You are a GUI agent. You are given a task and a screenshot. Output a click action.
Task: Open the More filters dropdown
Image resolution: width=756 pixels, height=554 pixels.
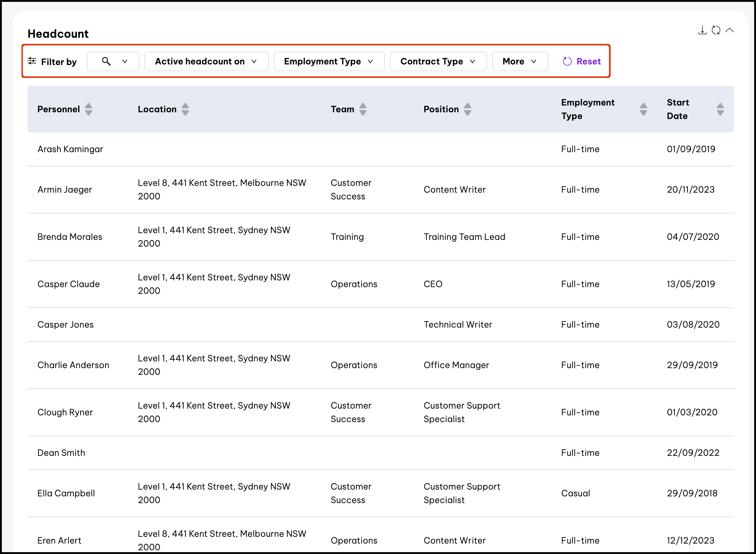520,61
